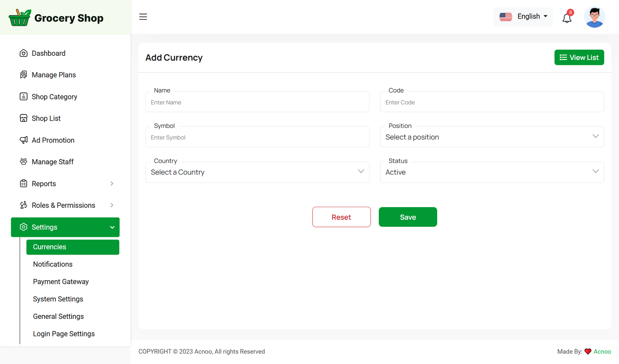Image resolution: width=619 pixels, height=364 pixels.
Task: Expand the Reports submenu
Action: coord(65,184)
